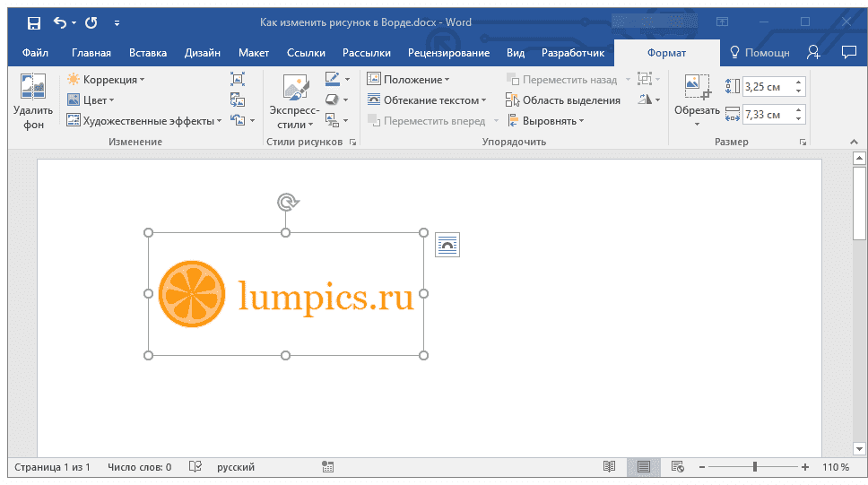Click the rotation handle above the picture
Image resolution: width=868 pixels, height=485 pixels.
click(287, 202)
